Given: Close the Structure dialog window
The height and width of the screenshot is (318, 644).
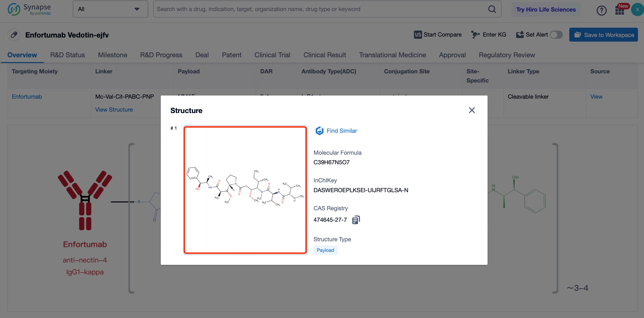Looking at the screenshot, I should 472,110.
